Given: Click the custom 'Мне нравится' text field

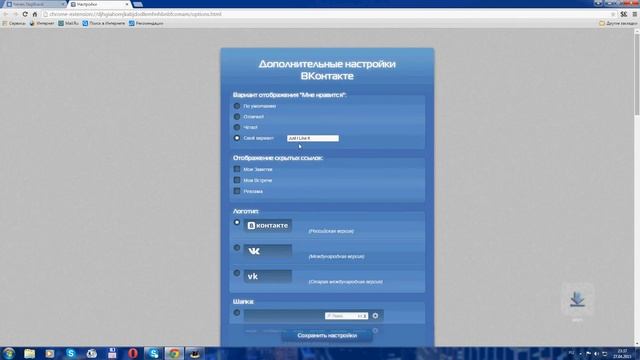Looking at the screenshot, I should point(313,138).
